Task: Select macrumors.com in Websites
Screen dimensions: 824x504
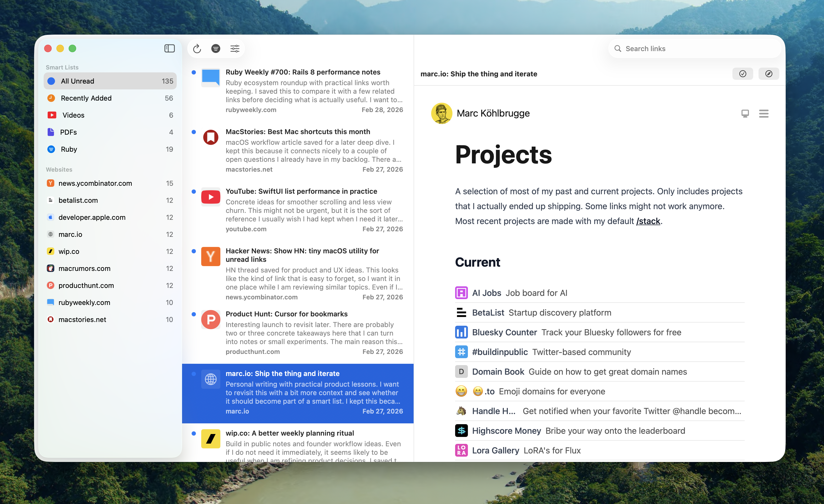Action: coord(110,268)
